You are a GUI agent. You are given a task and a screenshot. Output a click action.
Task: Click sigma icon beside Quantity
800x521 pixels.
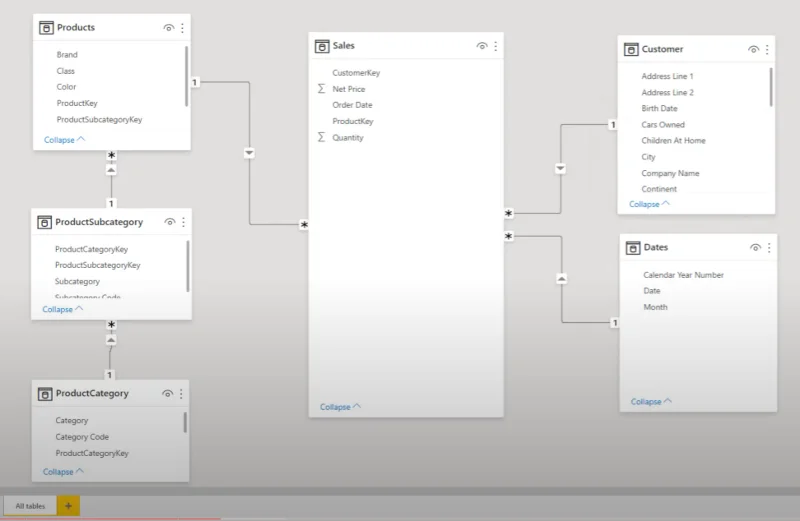(x=321, y=137)
